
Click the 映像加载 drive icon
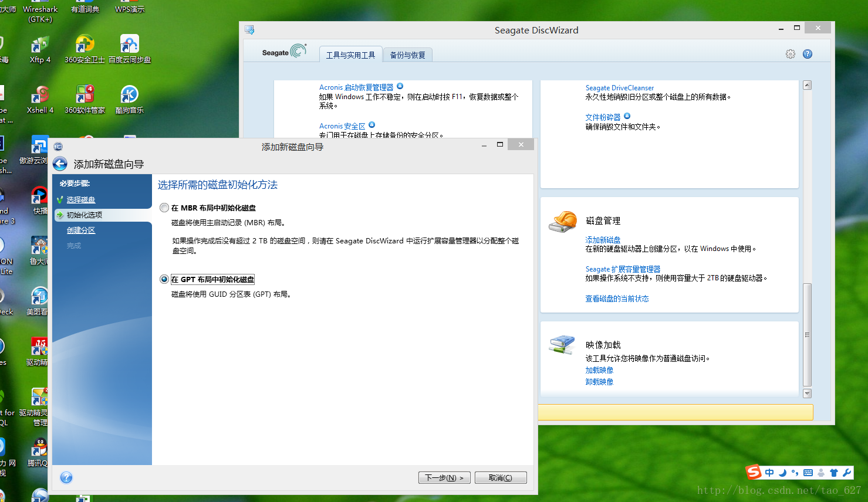pyautogui.click(x=562, y=345)
